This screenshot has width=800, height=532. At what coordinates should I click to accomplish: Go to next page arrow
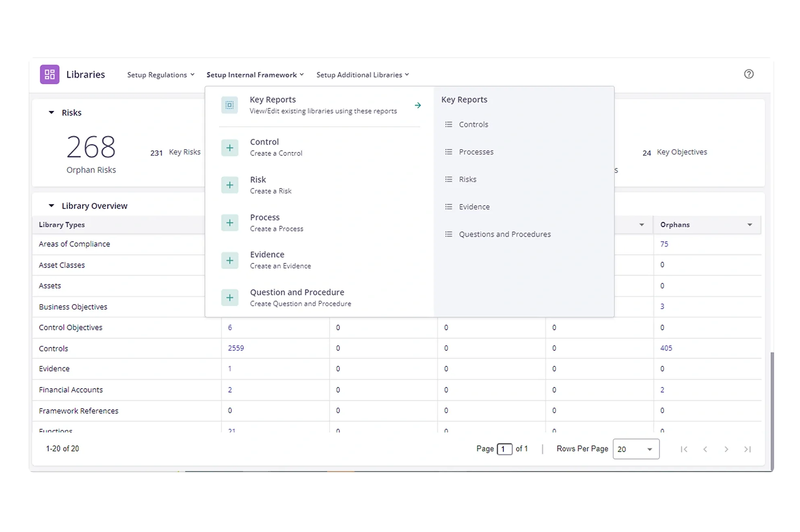pyautogui.click(x=726, y=449)
